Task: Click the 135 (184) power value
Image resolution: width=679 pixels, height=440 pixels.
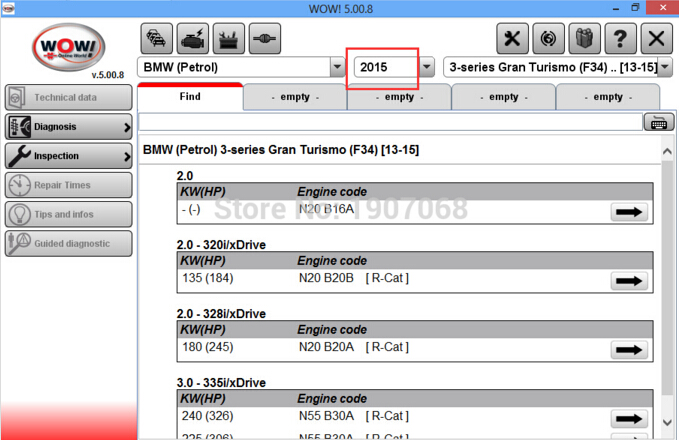Action: point(207,278)
